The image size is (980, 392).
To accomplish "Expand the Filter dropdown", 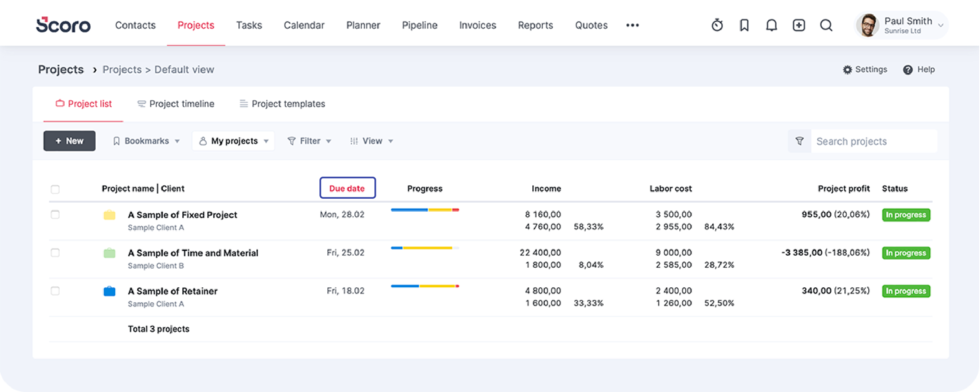I will (x=309, y=141).
